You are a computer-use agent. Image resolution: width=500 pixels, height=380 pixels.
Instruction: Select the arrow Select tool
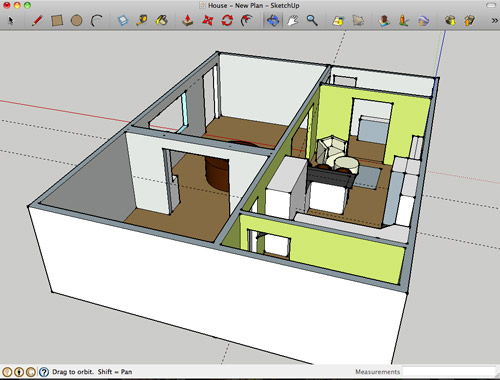(x=11, y=21)
